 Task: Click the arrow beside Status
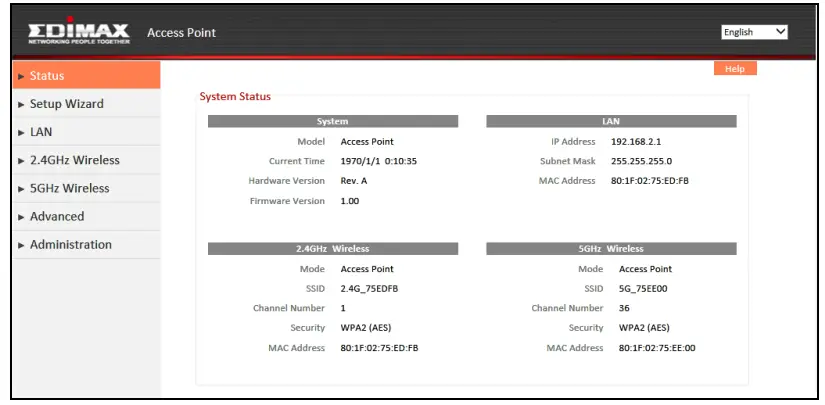[21, 76]
